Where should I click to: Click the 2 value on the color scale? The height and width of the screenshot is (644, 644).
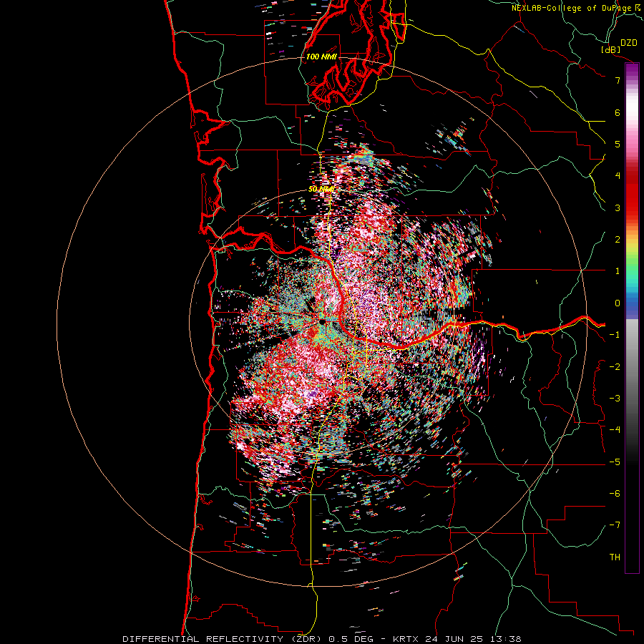[618, 240]
